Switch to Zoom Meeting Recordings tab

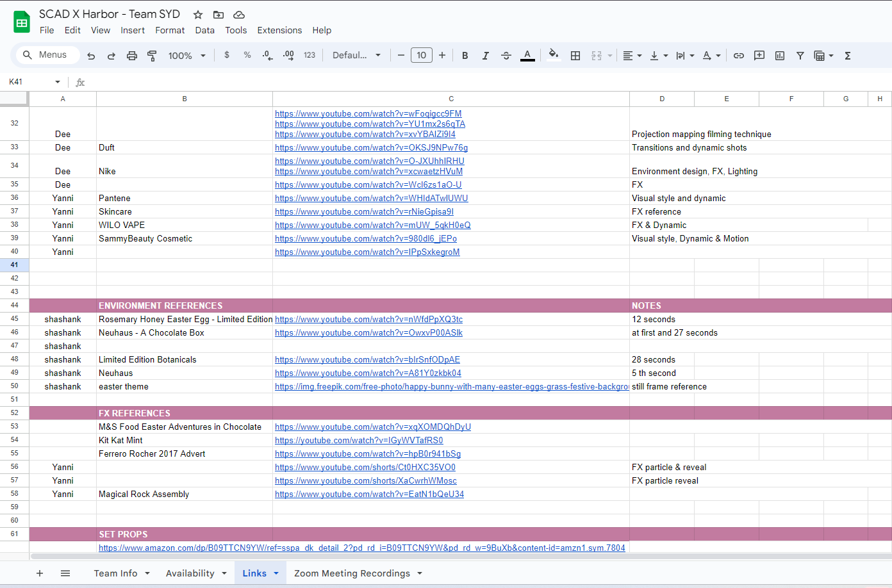(x=352, y=573)
